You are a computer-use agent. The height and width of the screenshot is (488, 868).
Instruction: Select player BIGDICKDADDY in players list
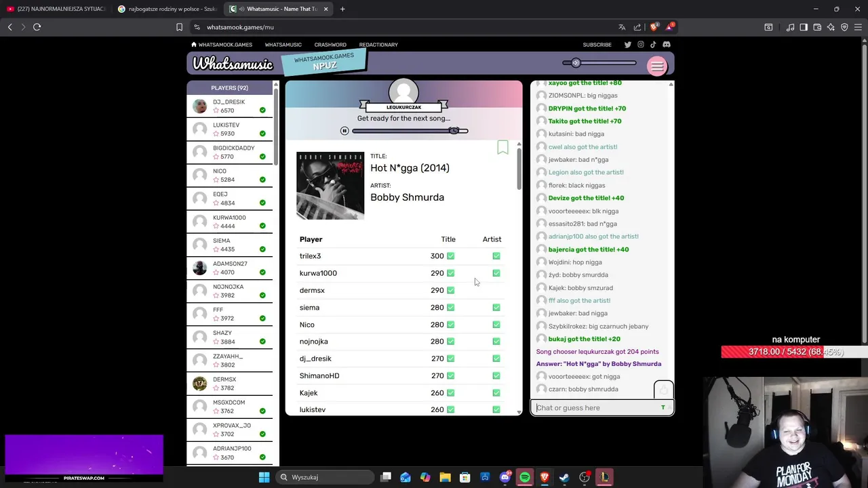229,152
